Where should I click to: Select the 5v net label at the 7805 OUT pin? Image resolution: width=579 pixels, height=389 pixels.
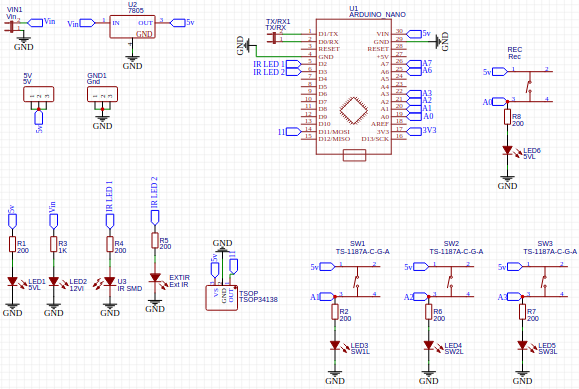tap(182, 23)
